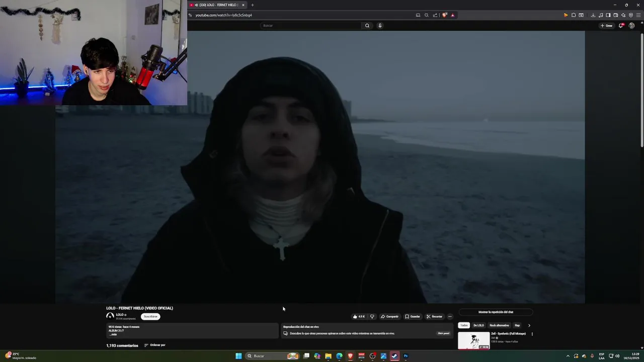Open the browser hamburger main menu
Image resolution: width=644 pixels, height=362 pixels.
639,15
